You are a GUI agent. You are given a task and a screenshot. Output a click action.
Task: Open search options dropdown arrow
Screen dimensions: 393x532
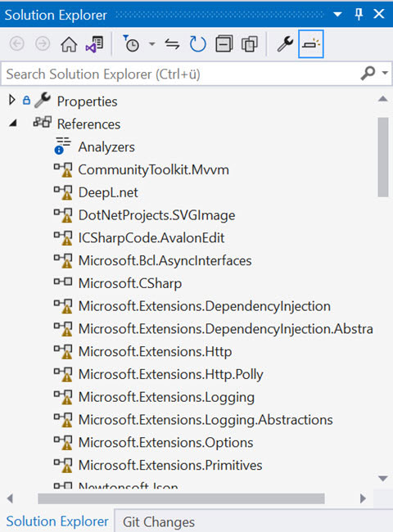point(385,73)
